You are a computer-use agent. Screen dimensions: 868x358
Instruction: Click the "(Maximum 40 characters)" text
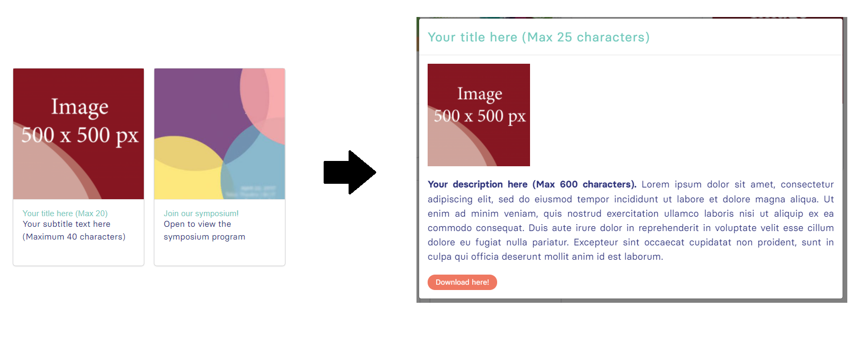(x=74, y=237)
